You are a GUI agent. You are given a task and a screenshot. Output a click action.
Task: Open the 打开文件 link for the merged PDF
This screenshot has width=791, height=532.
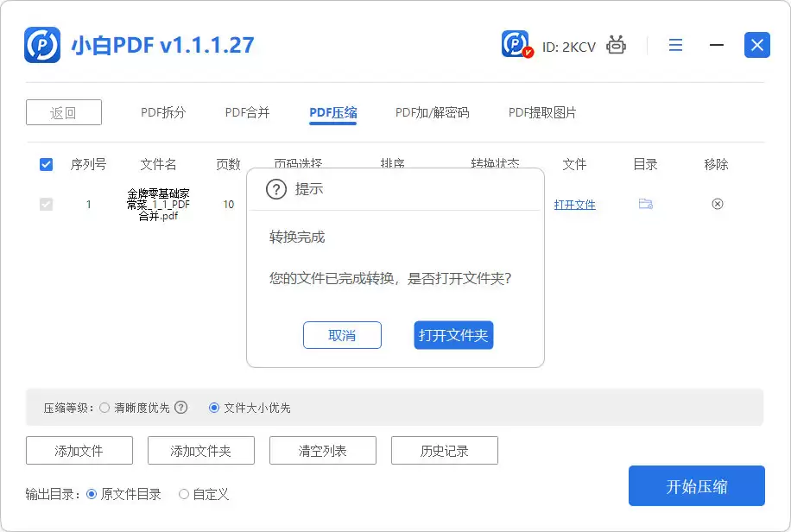coord(575,204)
